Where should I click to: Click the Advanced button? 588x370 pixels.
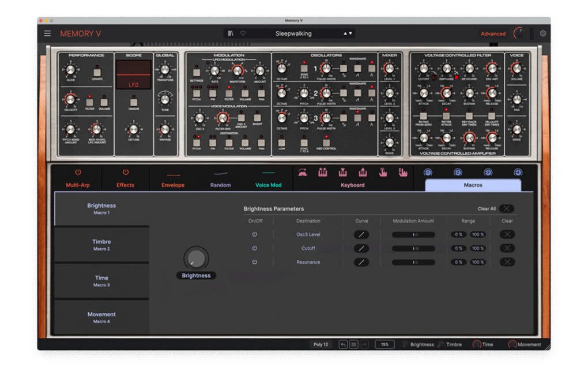tap(493, 33)
